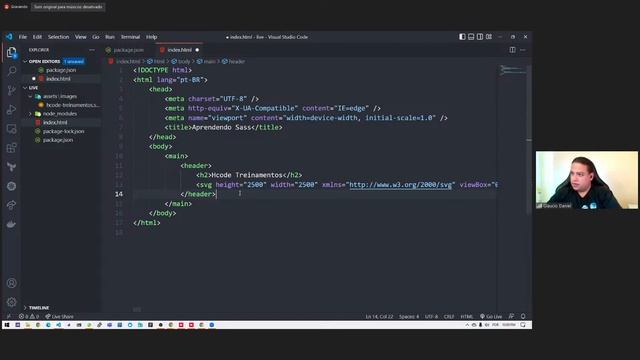Viewport: 640px width, 360px height.
Task: Click the code minimap preview
Action: click(x=512, y=70)
